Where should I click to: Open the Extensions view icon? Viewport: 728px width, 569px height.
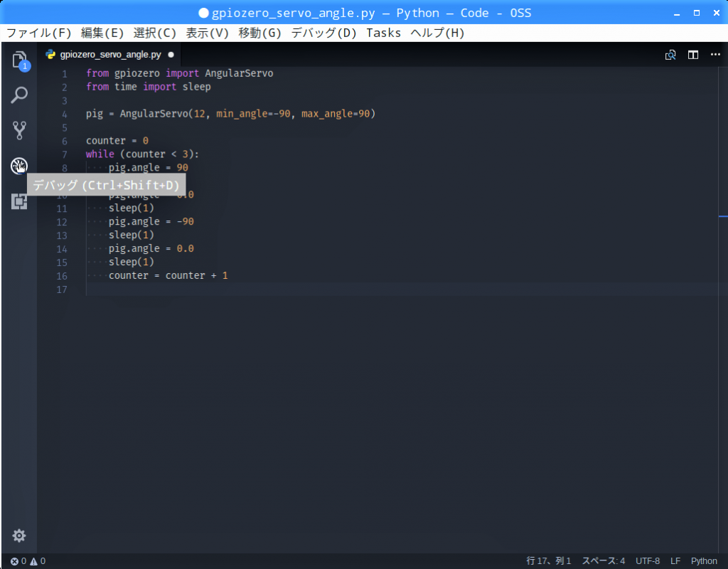tap(19, 201)
